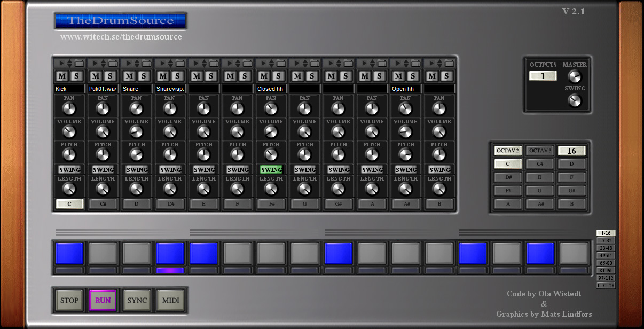Click the play arrow above Puk01.wav channel
The image size is (644, 329).
pos(95,63)
